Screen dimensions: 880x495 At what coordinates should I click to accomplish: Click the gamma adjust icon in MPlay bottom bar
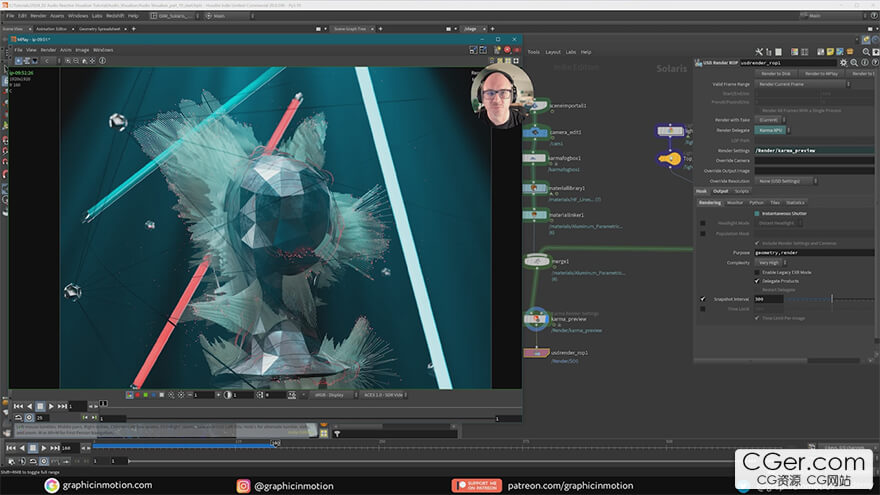point(228,395)
